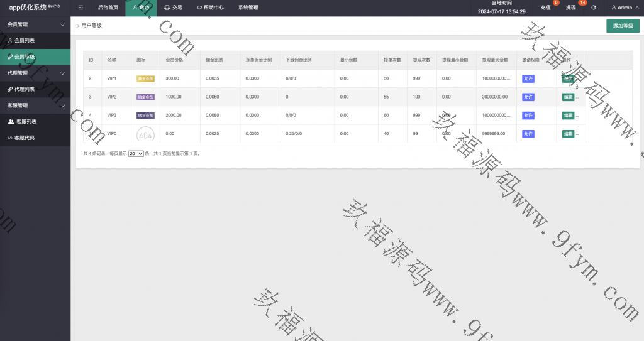Click the VIP2 platinum member badge icon
644x341 pixels.
tap(145, 97)
